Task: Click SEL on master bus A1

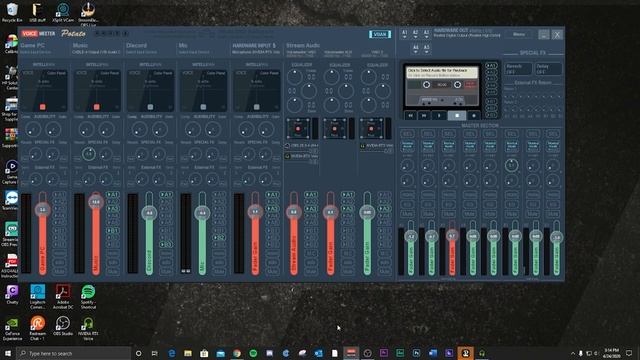Action: [407, 134]
